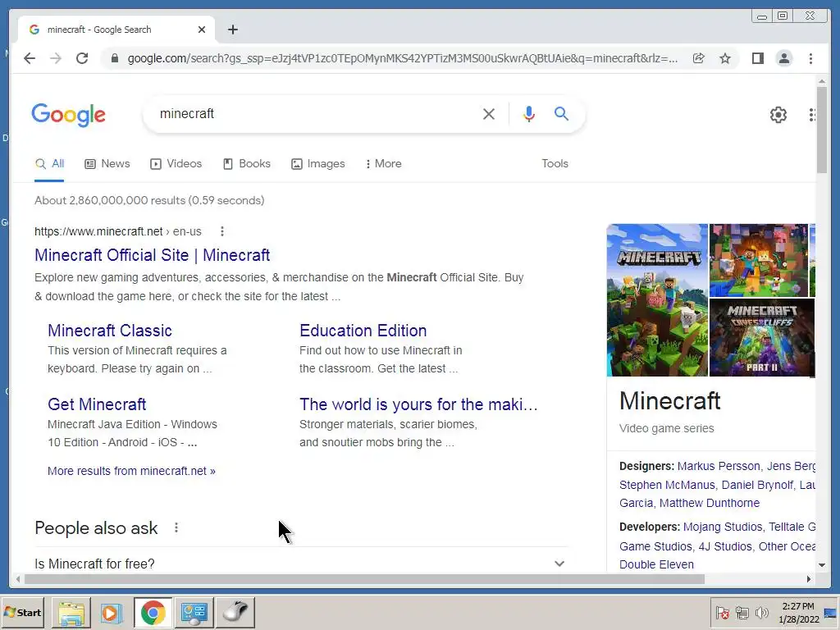Open Caves & Cliffs Part II thumbnail
Image resolution: width=840 pixels, height=630 pixels.
tap(762, 337)
